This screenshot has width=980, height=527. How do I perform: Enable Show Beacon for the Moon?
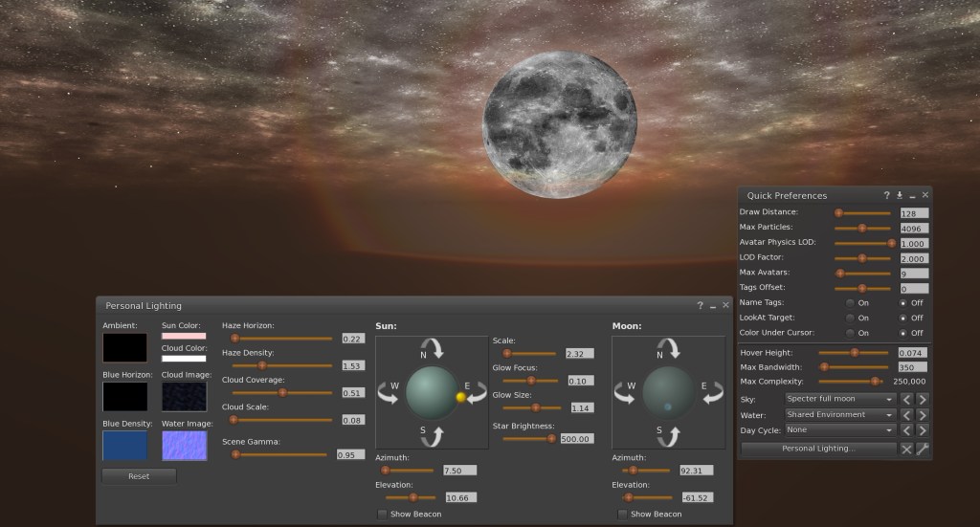(x=622, y=515)
